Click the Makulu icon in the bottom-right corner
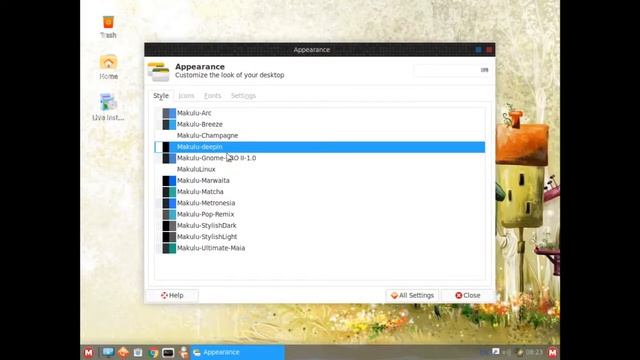640x360 pixels. point(552,352)
